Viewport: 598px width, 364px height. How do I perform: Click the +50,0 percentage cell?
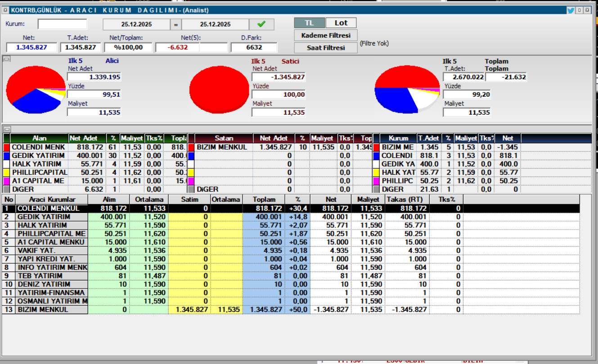pyautogui.click(x=298, y=310)
